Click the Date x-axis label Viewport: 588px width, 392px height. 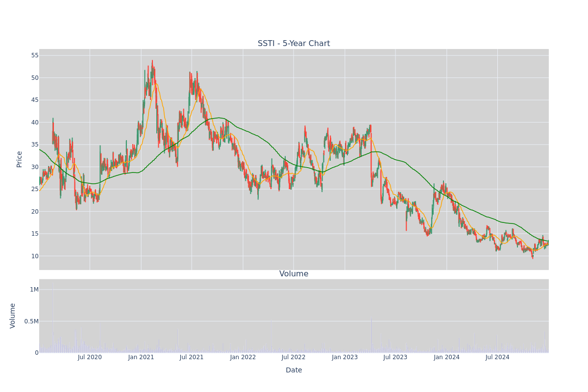[x=294, y=370]
